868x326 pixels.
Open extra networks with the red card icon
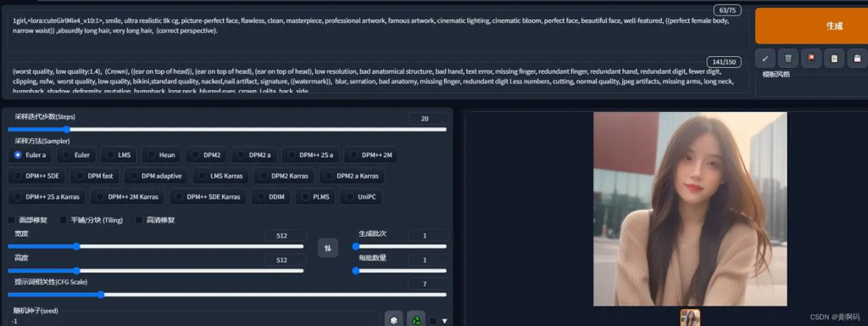pyautogui.click(x=811, y=59)
